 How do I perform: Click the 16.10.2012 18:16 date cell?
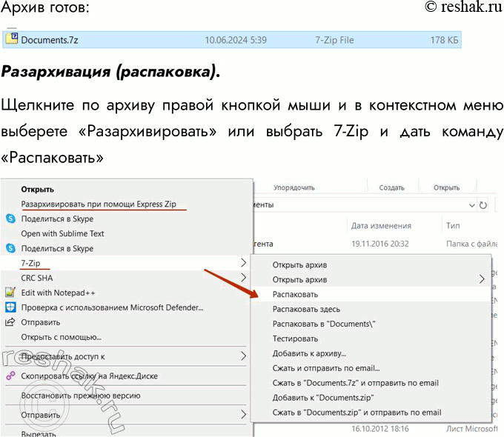pyautogui.click(x=380, y=429)
